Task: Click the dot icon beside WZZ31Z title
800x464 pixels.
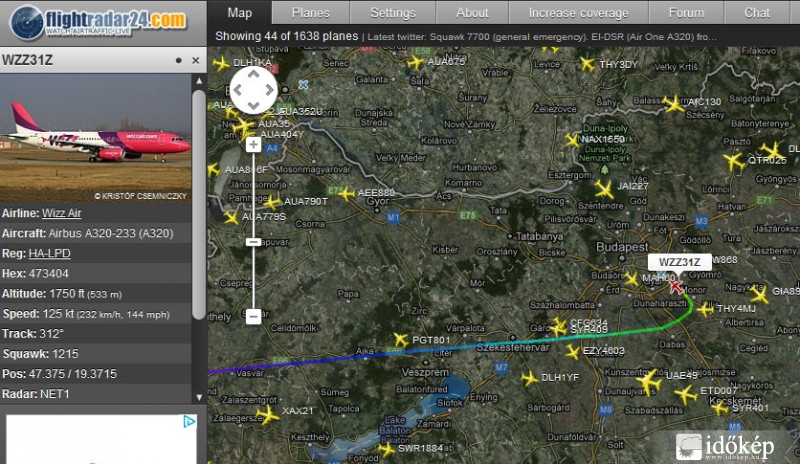Action: click(179, 60)
